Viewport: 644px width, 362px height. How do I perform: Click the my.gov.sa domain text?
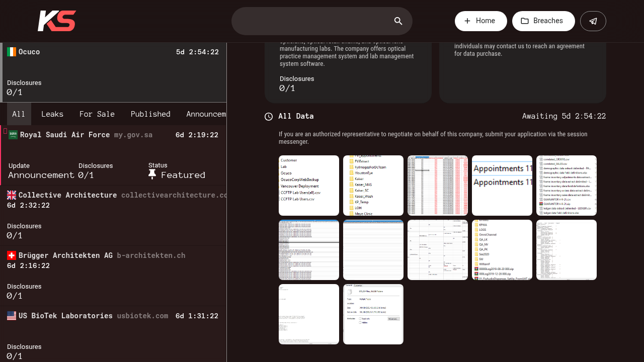pyautogui.click(x=133, y=135)
